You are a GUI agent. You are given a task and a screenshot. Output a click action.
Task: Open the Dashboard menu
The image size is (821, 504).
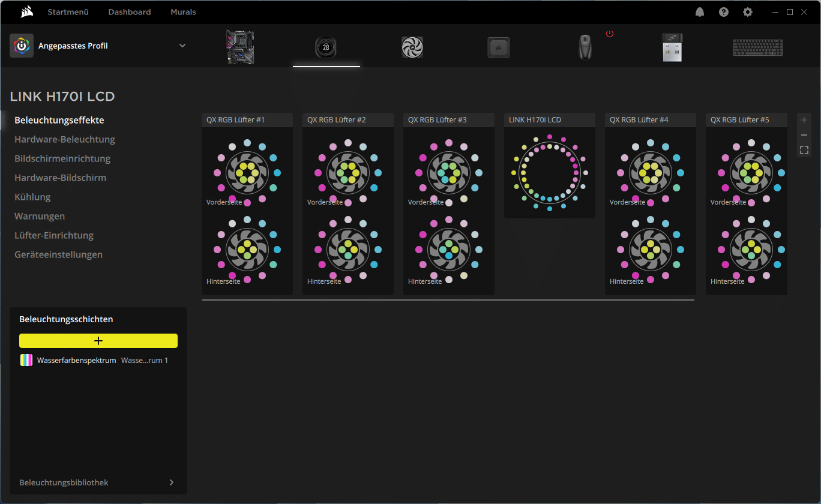(130, 12)
